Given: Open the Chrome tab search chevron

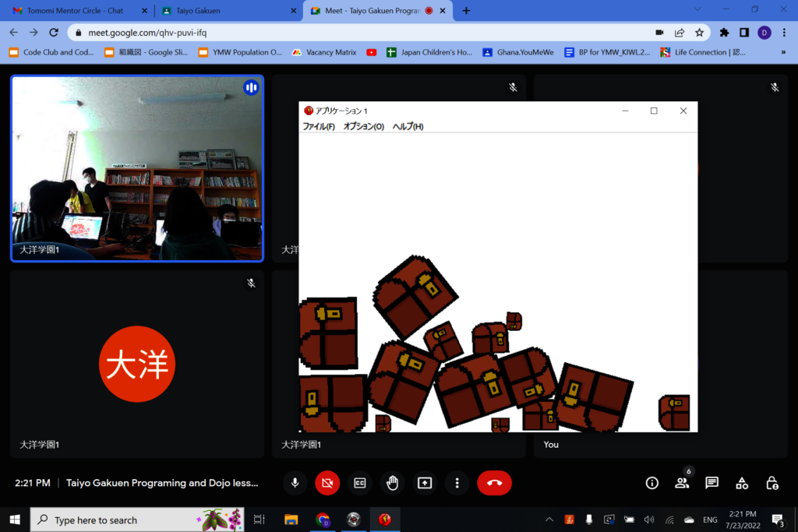Looking at the screenshot, I should (x=697, y=9).
